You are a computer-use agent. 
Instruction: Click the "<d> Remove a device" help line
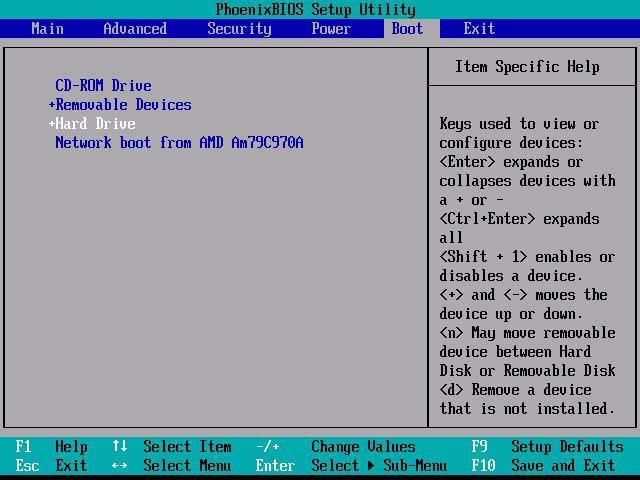pos(515,389)
